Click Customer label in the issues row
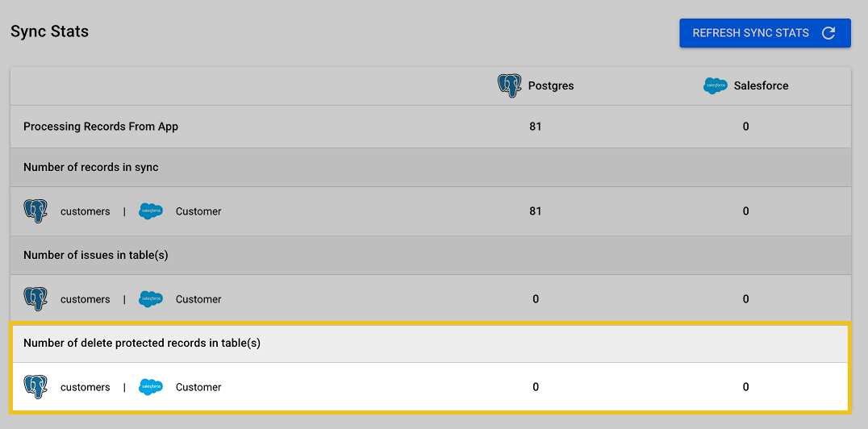 tap(198, 299)
